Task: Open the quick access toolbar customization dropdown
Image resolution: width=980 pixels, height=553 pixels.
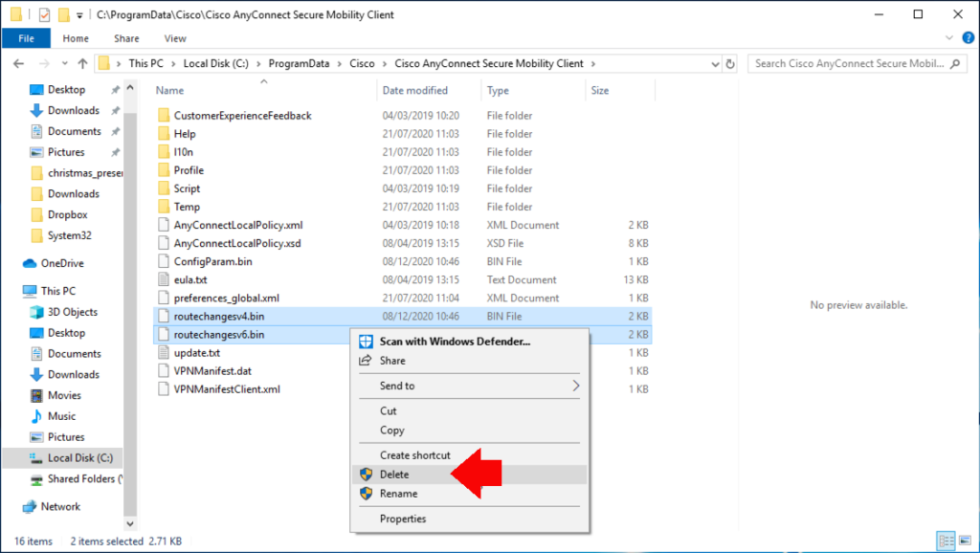Action: [x=80, y=14]
